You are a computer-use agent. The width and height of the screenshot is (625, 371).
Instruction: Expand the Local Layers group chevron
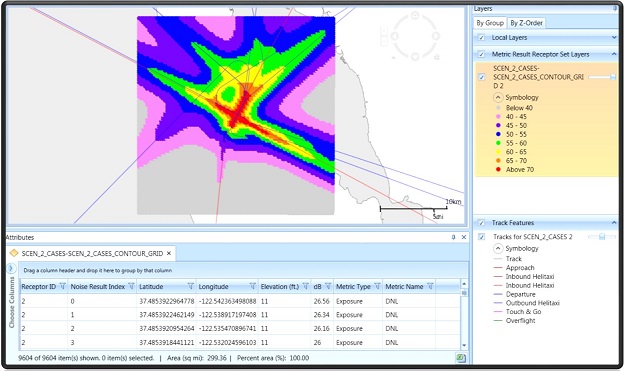[614, 37]
